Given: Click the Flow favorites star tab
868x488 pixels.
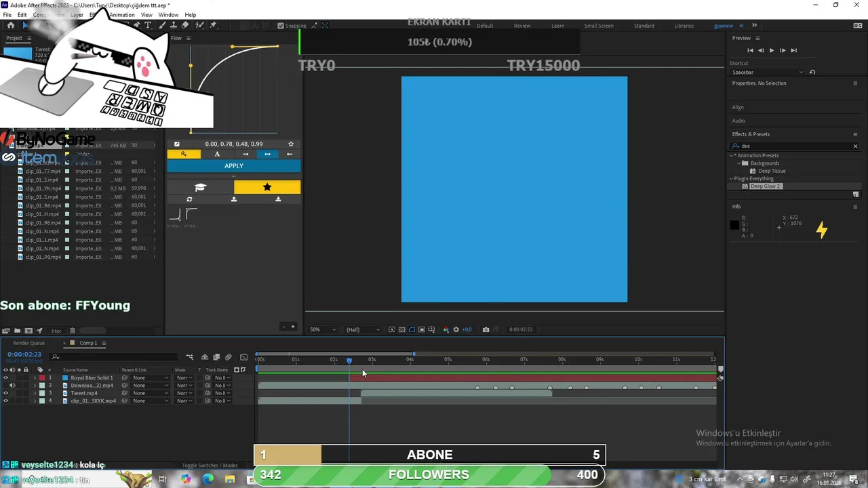Looking at the screenshot, I should click(x=267, y=187).
